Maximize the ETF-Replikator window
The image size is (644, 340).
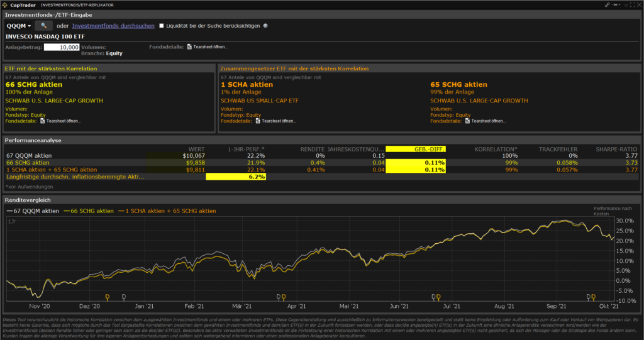[x=633, y=5]
